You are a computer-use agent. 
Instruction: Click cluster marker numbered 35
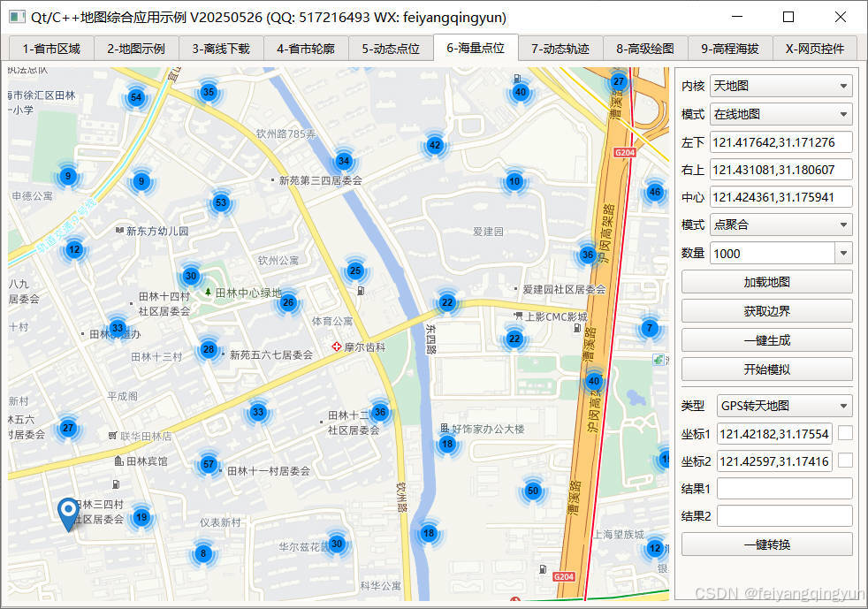coord(208,93)
